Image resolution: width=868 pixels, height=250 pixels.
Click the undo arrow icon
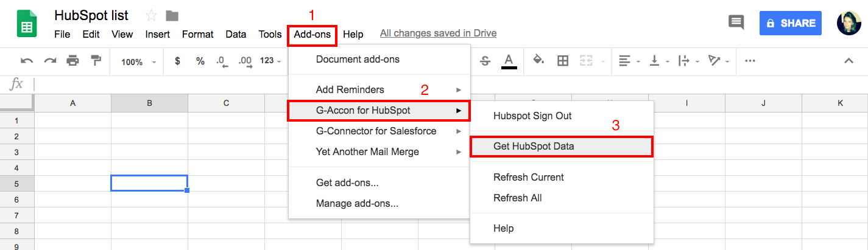click(27, 61)
